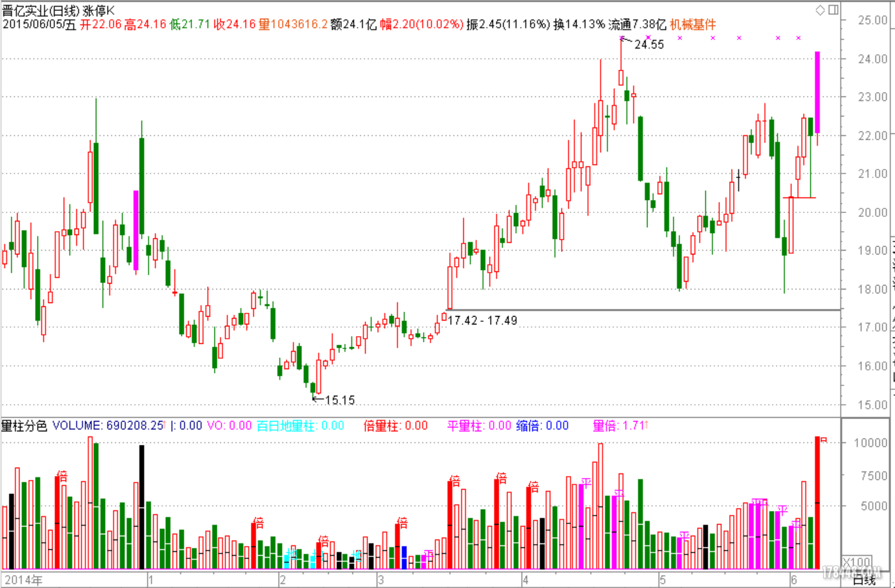Click the 24.55 peak price annotation
Screen dimensions: 895x588
[649, 45]
